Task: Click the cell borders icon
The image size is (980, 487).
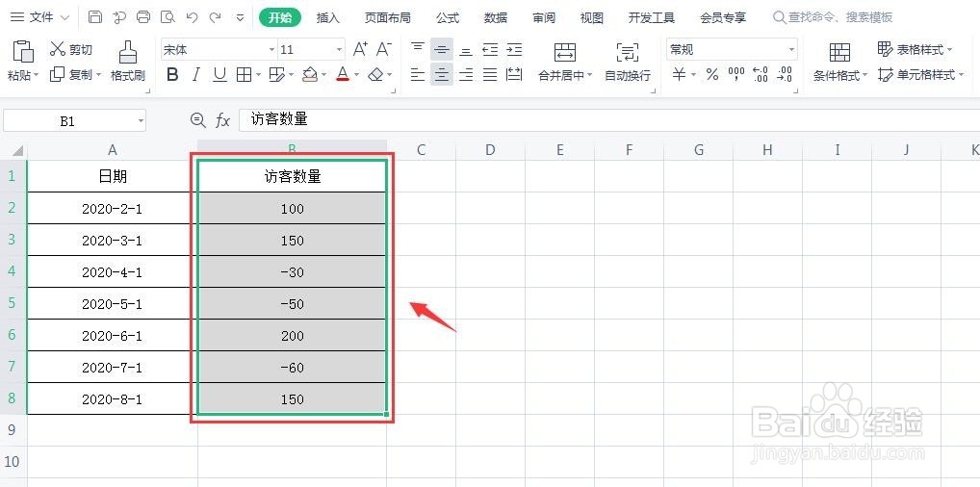Action: click(244, 75)
